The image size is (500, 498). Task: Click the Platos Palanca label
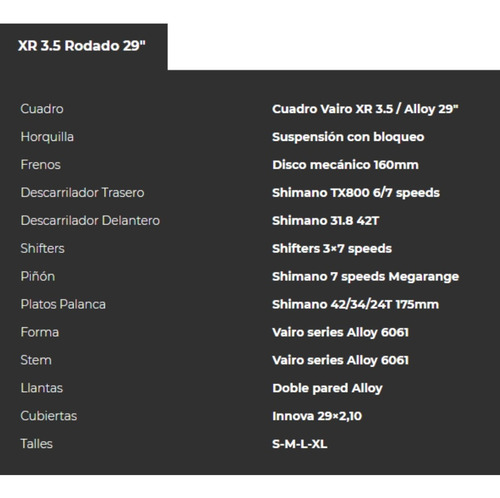(x=63, y=304)
